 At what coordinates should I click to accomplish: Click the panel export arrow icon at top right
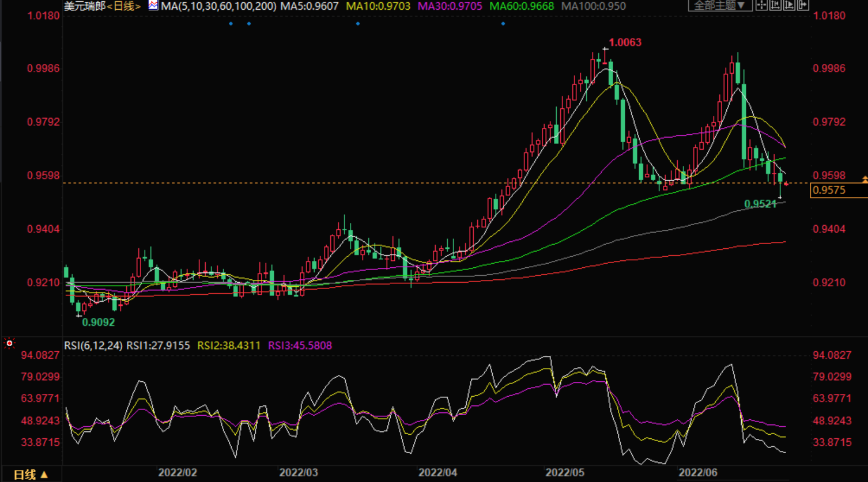(x=802, y=6)
